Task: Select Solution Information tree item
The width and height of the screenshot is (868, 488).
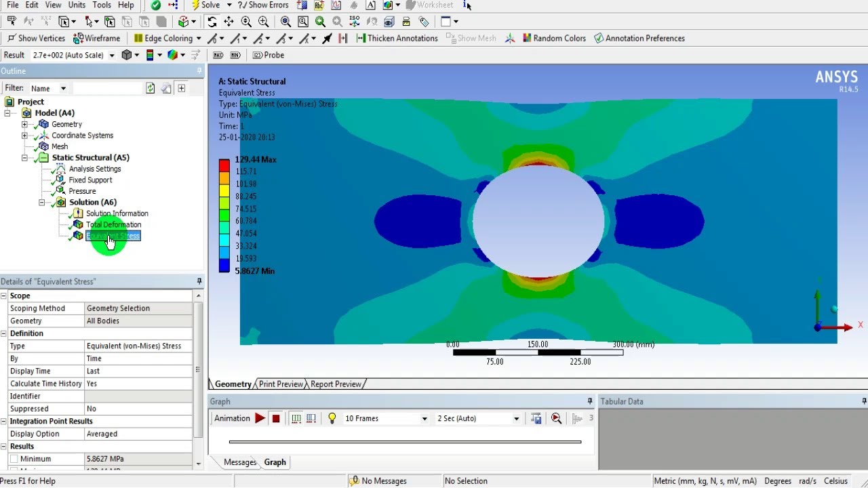Action: [117, 213]
